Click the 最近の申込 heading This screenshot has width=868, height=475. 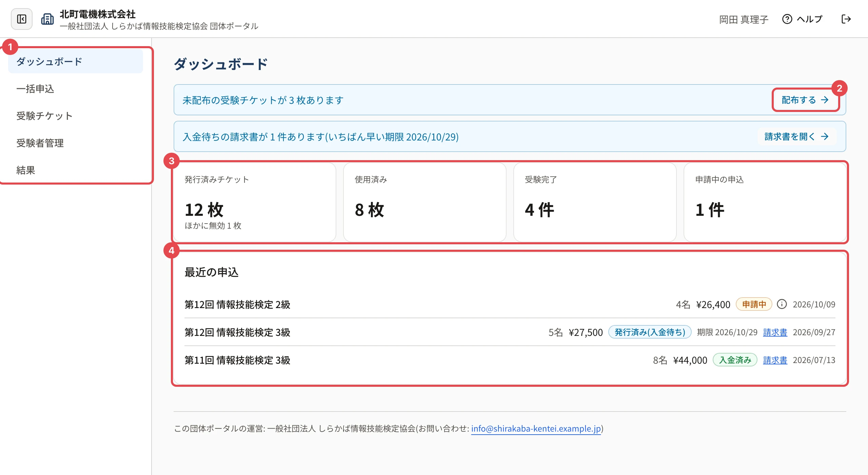coord(212,272)
